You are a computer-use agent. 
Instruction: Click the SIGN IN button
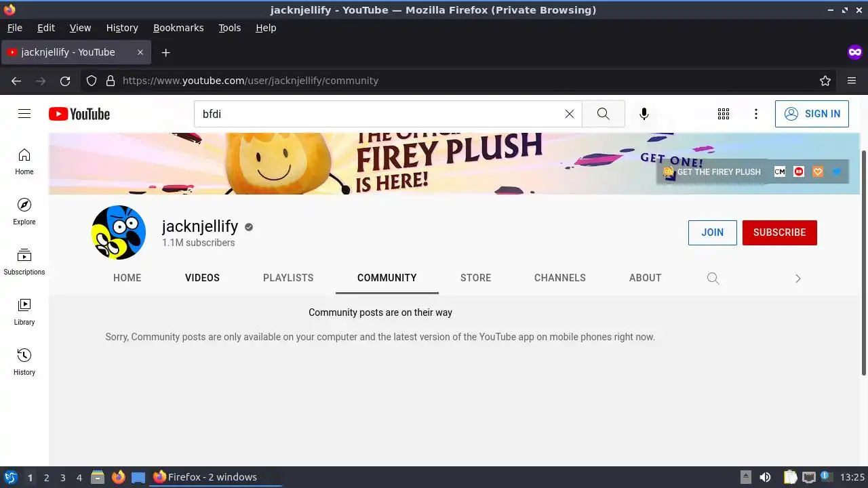[x=812, y=114]
